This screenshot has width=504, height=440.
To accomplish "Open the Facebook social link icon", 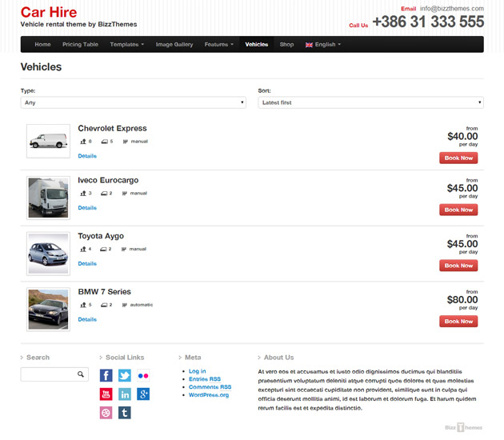I will pyautogui.click(x=106, y=375).
